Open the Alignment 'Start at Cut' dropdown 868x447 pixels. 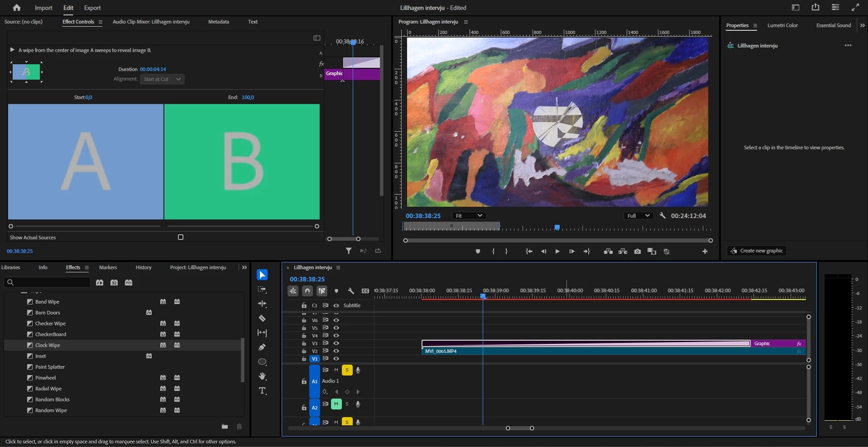pos(162,79)
